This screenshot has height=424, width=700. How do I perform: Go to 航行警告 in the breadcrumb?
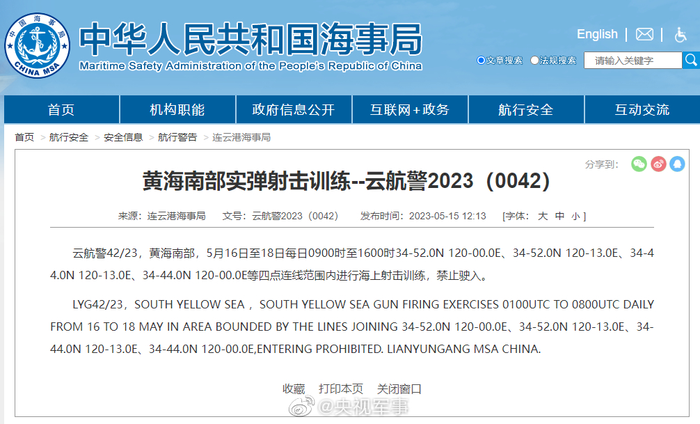[177, 137]
